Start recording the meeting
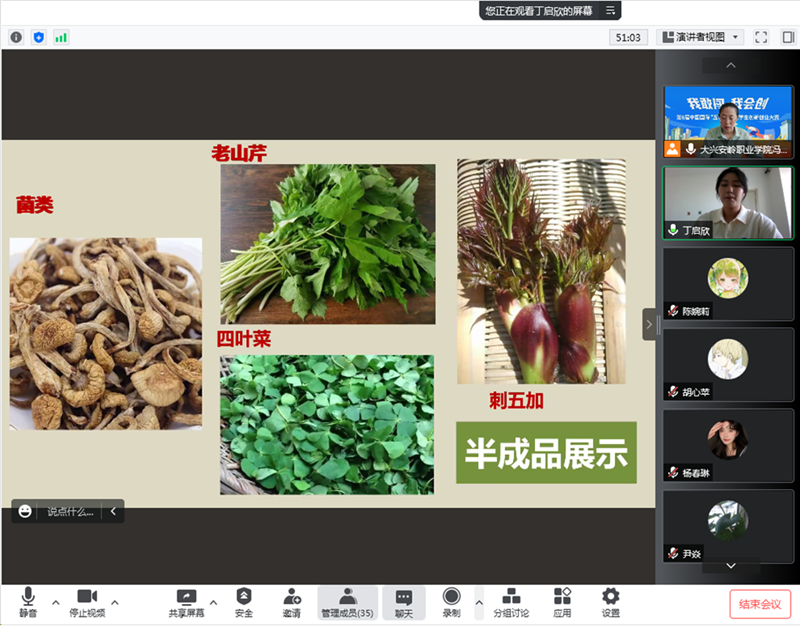 click(x=451, y=602)
